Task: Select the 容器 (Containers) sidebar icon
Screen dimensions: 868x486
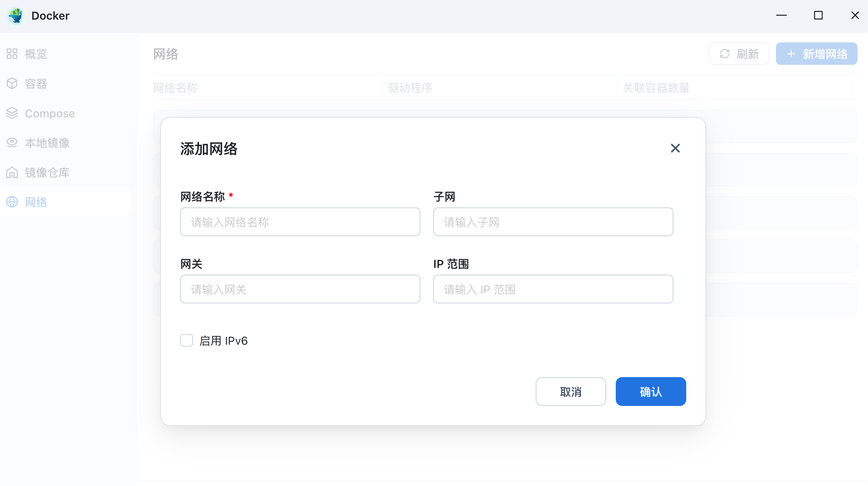Action: pos(12,84)
